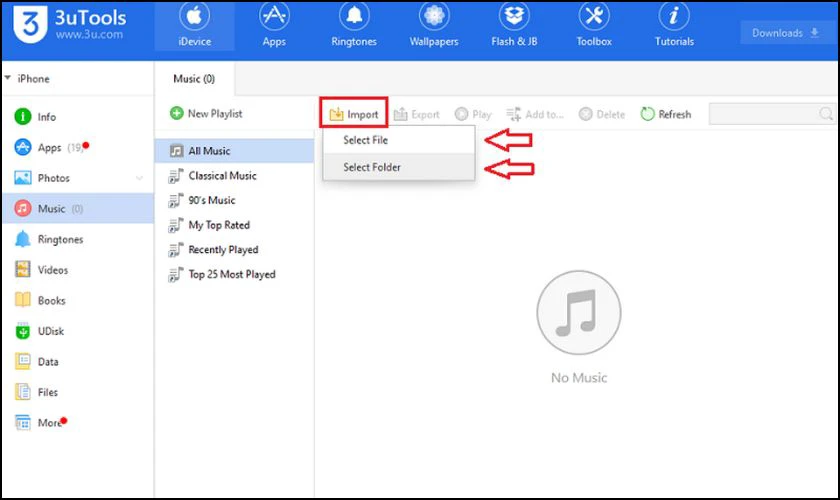
Task: Select the Classical Music playlist
Action: point(222,176)
